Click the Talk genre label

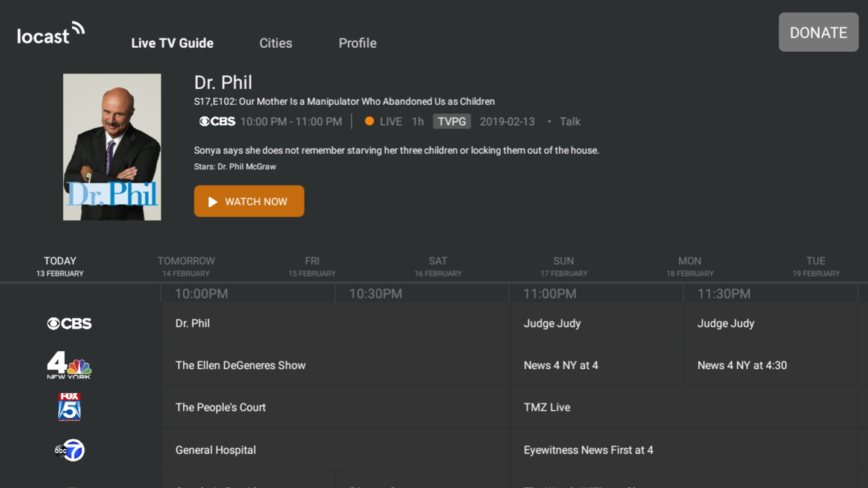[570, 122]
